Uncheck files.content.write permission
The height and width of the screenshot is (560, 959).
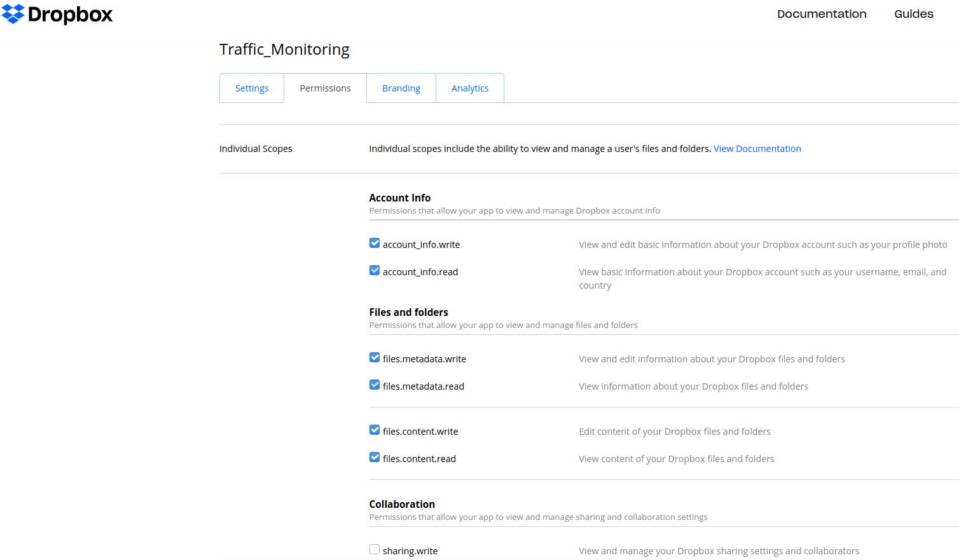pyautogui.click(x=375, y=430)
